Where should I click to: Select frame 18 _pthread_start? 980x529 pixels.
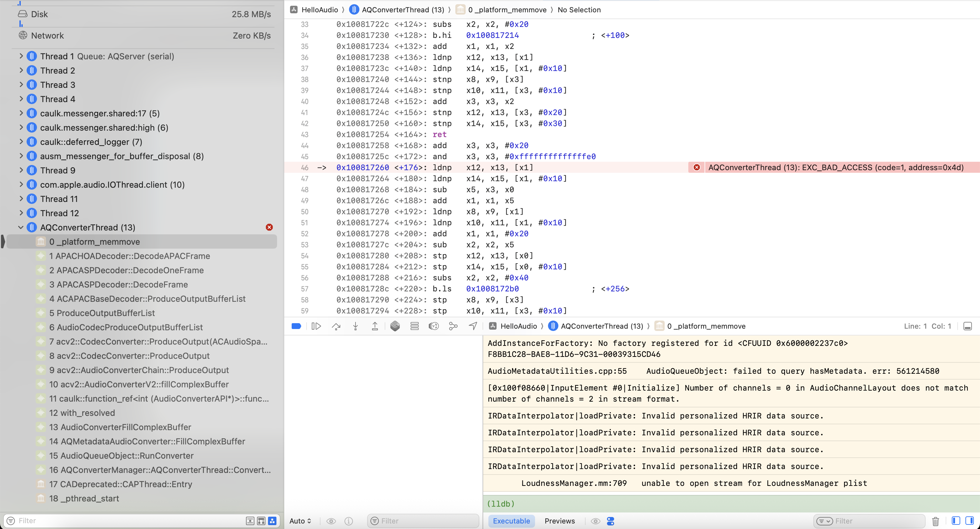142,499
